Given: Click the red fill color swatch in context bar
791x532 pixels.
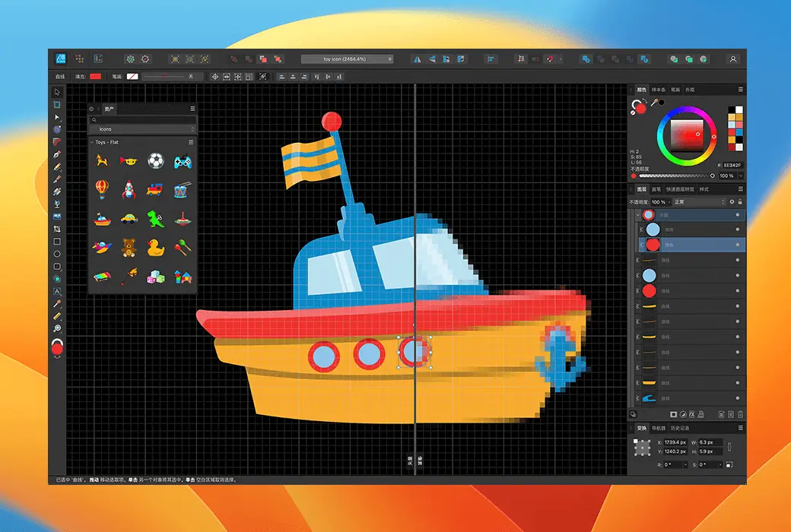Looking at the screenshot, I should pyautogui.click(x=95, y=77).
